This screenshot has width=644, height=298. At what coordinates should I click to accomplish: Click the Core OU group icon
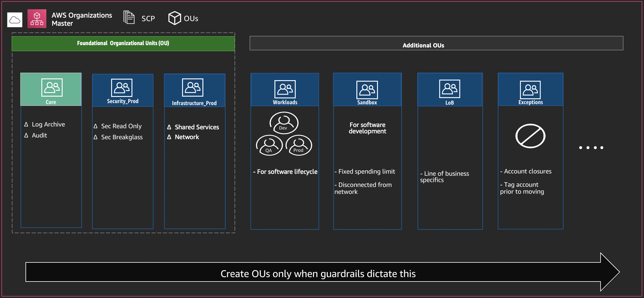[52, 87]
